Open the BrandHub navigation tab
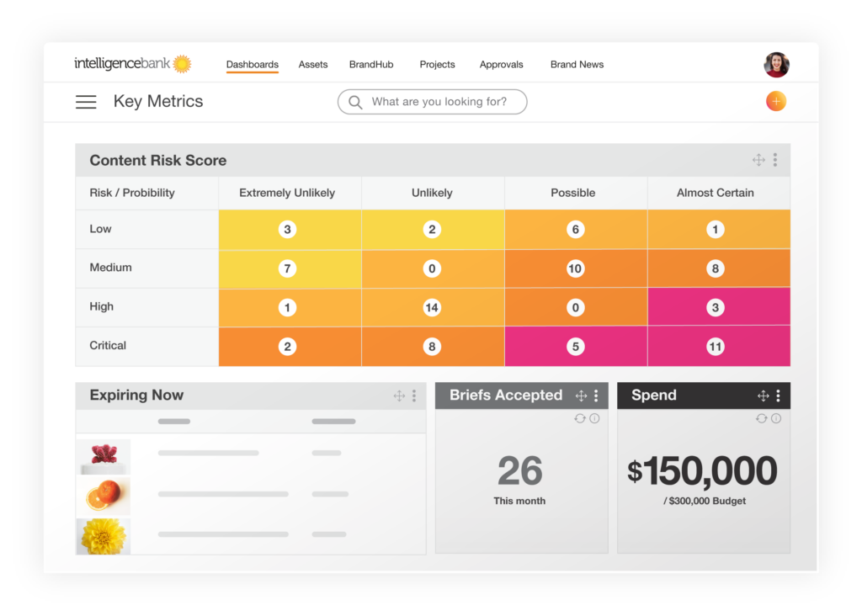 (x=371, y=65)
